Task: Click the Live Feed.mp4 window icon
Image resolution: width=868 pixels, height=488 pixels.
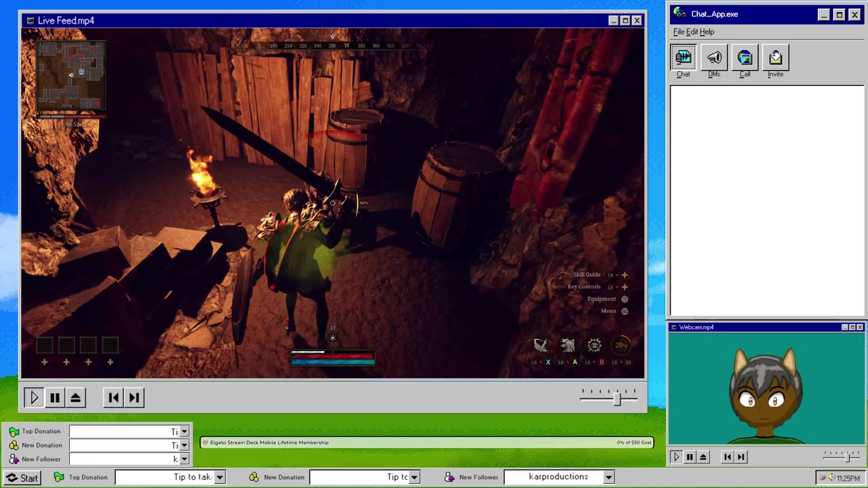Action: click(30, 20)
